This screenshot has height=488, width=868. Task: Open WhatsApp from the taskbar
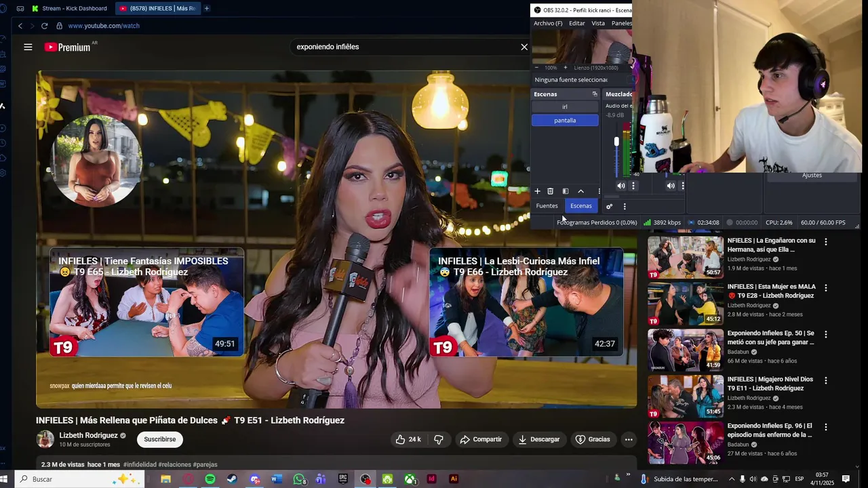tap(299, 479)
